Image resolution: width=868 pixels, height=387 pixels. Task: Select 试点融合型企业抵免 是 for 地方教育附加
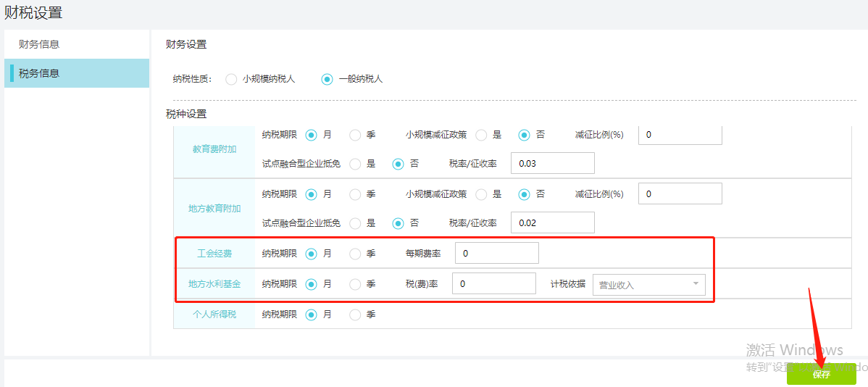(355, 223)
